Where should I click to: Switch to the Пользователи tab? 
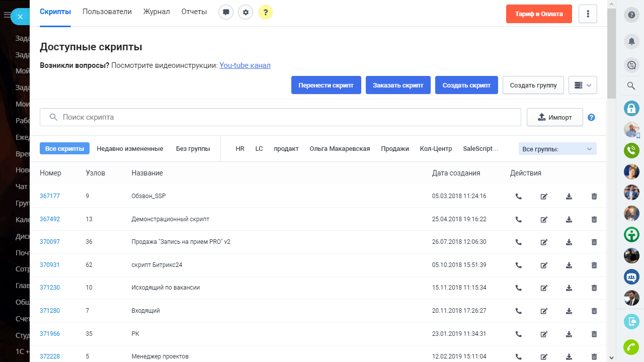107,12
